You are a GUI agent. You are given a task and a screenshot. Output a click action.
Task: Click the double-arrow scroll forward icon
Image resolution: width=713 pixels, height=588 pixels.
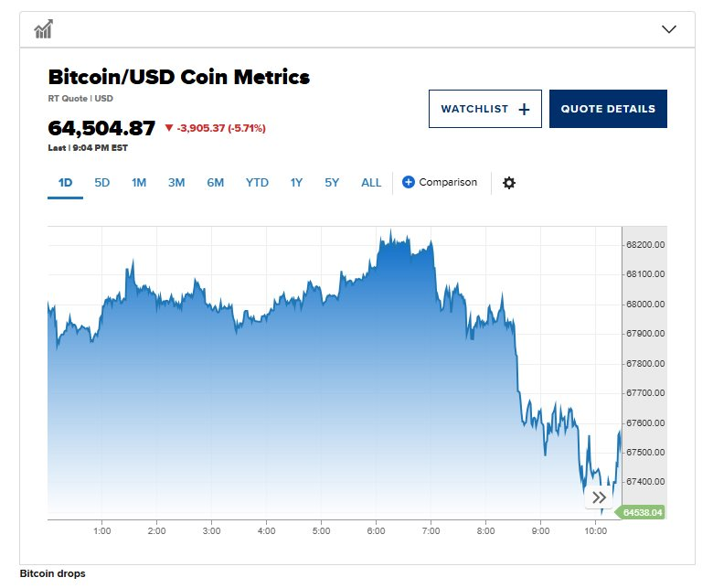599,497
